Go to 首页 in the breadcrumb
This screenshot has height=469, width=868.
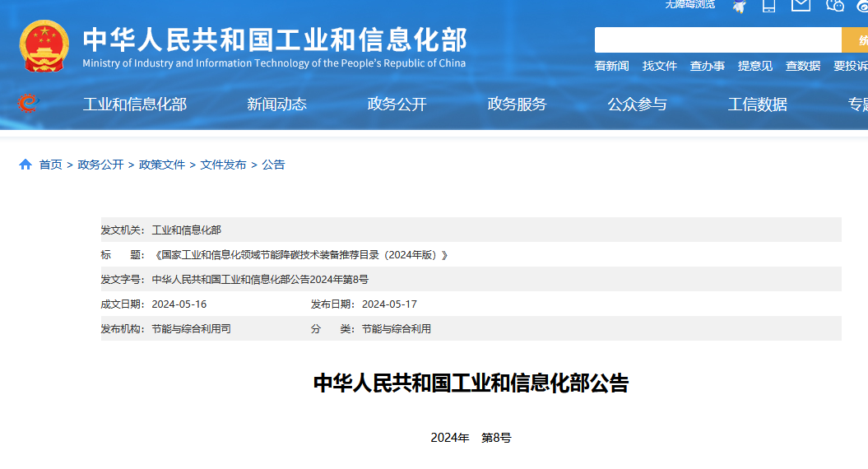(50, 165)
